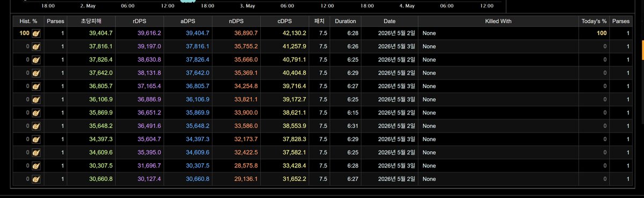
Task: Click the nDPS value 35,369.1
Action: click(x=246, y=73)
